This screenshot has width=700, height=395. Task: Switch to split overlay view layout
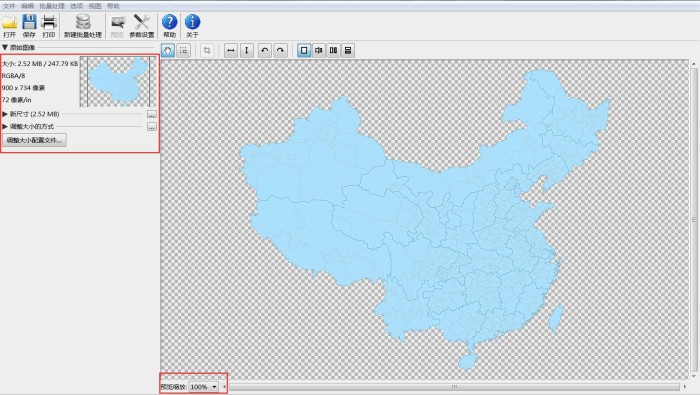pyautogui.click(x=319, y=50)
